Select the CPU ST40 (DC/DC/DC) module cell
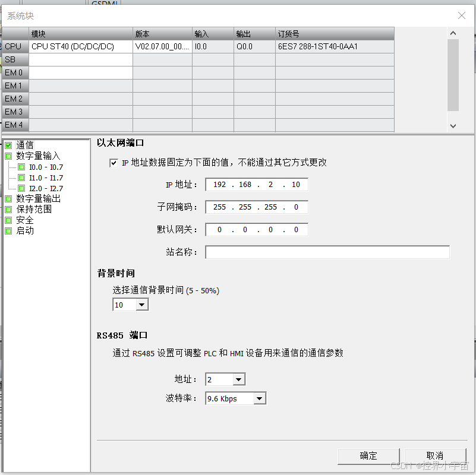Image resolution: width=476 pixels, height=475 pixels. (x=81, y=46)
